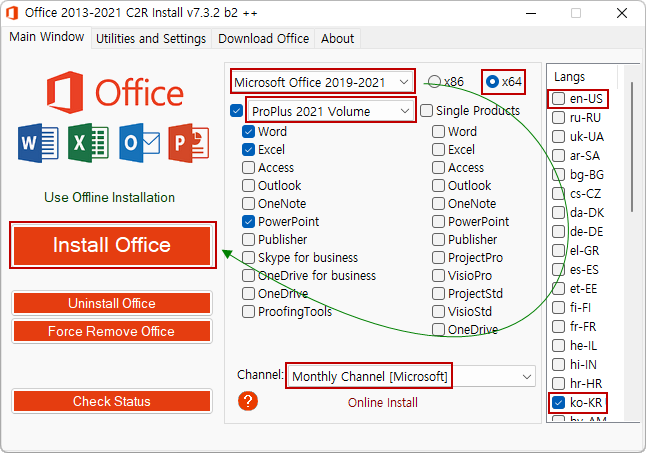The image size is (646, 453).
Task: Check the de-DE language checkbox
Action: tap(558, 231)
